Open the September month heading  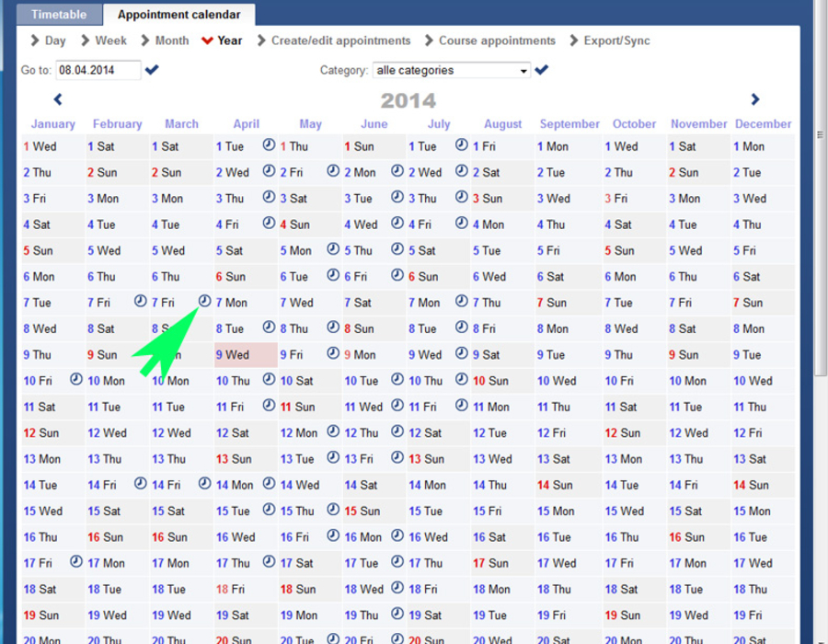click(x=569, y=124)
